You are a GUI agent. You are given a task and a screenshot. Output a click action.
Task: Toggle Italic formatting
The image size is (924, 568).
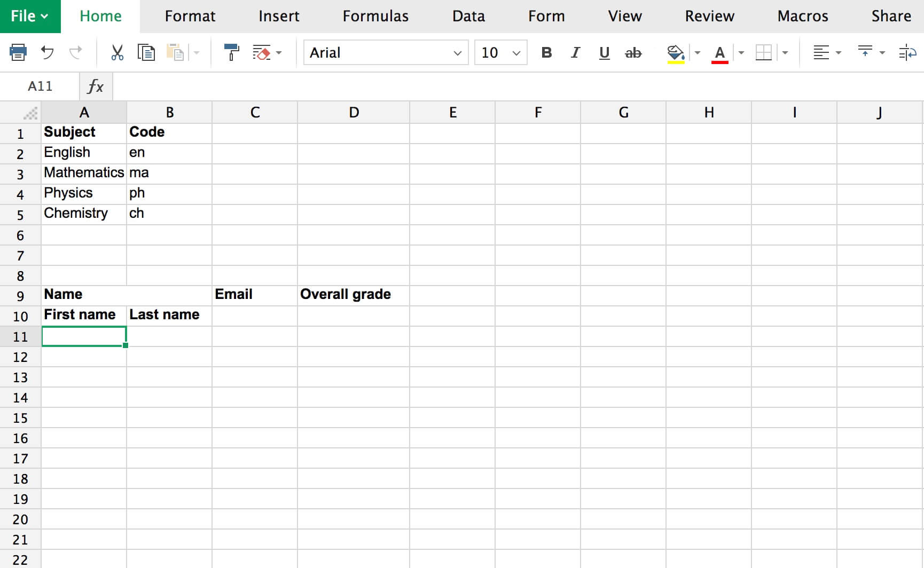pyautogui.click(x=575, y=52)
